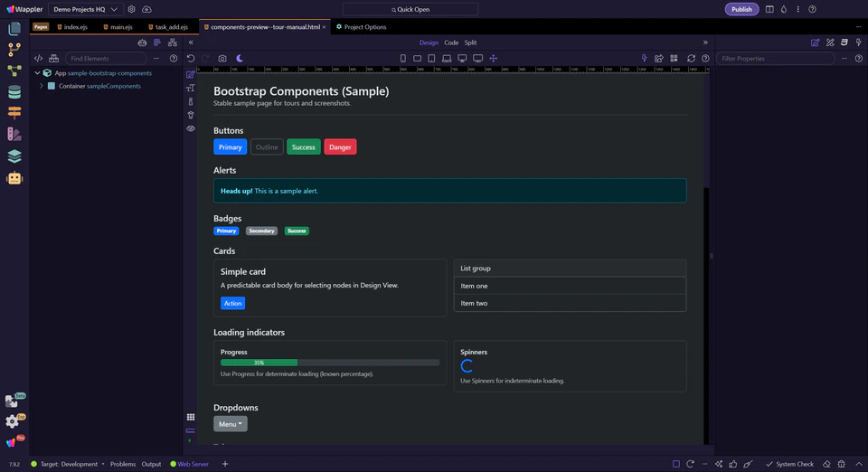Switch to Code view
The image size is (868, 472).
(x=451, y=42)
